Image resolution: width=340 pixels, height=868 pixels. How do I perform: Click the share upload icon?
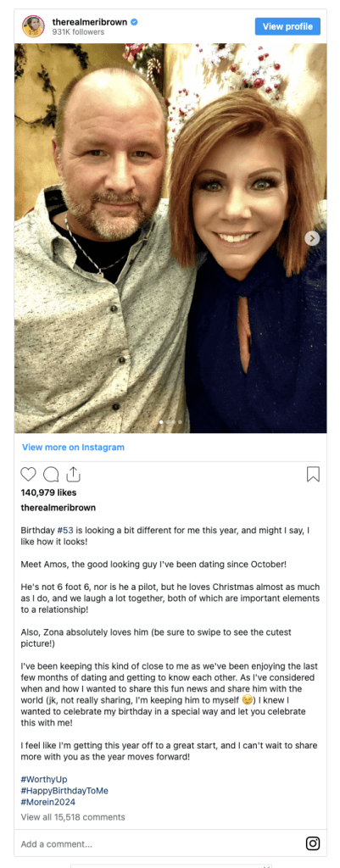(74, 474)
